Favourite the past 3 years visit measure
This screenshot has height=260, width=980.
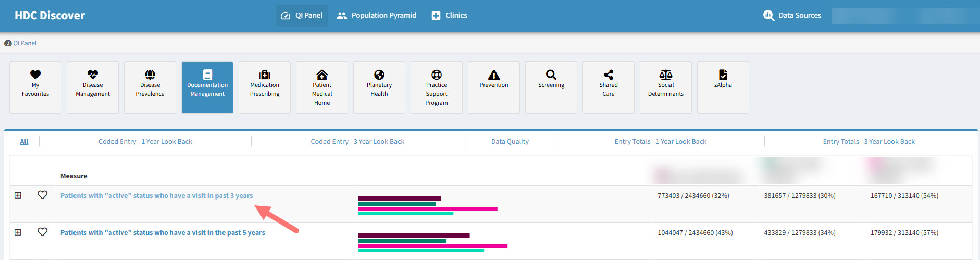tap(43, 195)
